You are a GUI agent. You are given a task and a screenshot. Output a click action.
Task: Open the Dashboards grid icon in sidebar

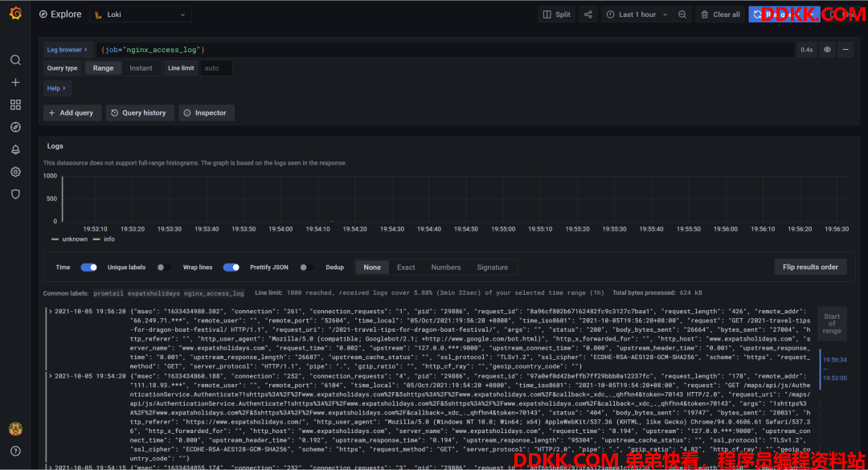(15, 104)
